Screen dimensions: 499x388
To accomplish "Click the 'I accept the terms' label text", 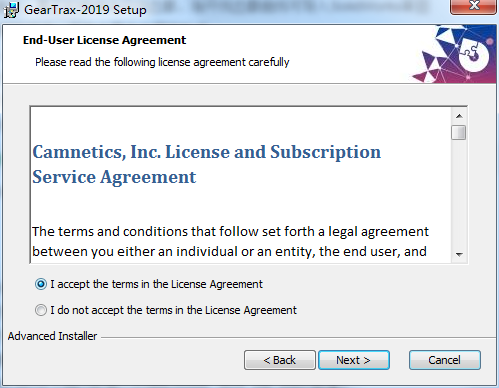I will [156, 284].
